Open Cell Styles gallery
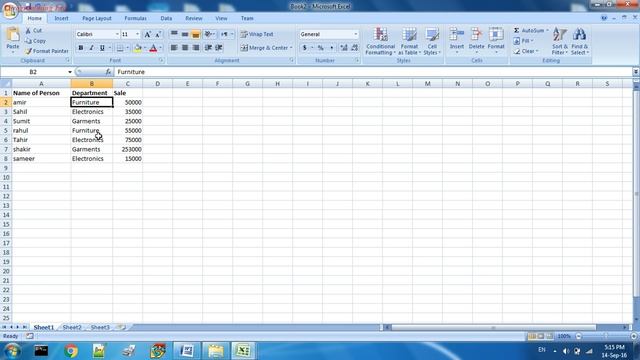Viewport: 640px width, 360px height. pyautogui.click(x=432, y=41)
